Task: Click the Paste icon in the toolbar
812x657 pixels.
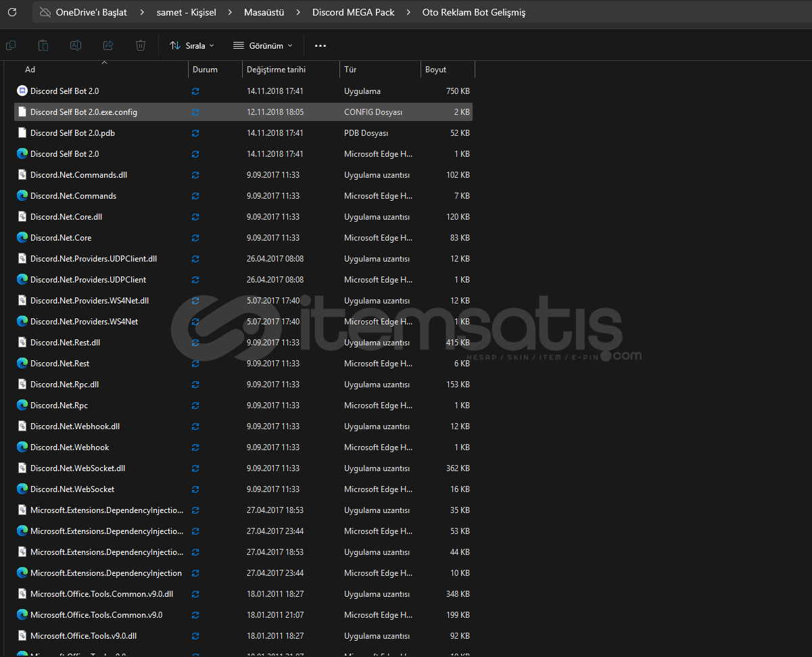Action: point(43,45)
